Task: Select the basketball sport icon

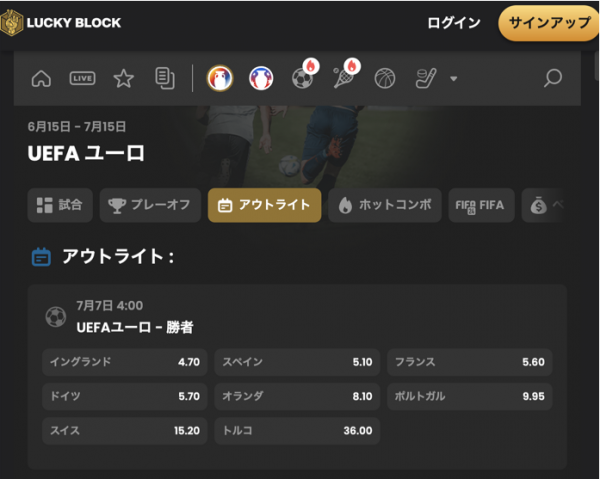Action: pos(385,78)
